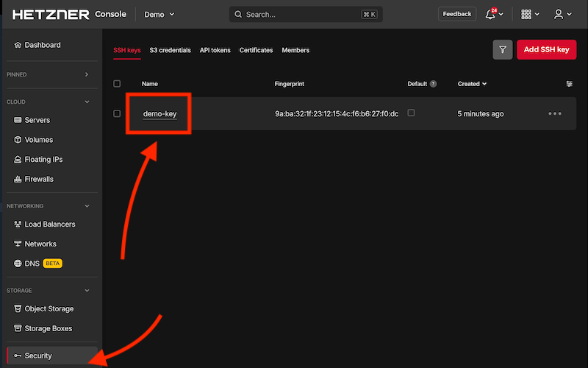Viewport: 588px width, 368px height.
Task: Click the Add SSH key button
Action: pyautogui.click(x=546, y=50)
